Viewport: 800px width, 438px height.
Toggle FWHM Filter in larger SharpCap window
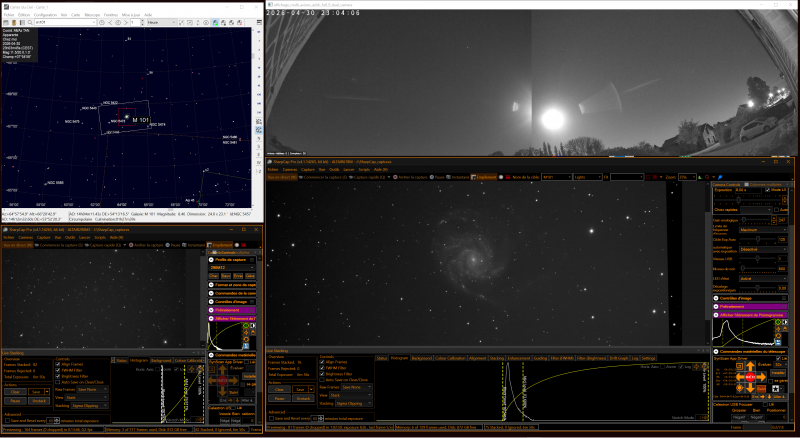pyautogui.click(x=322, y=368)
